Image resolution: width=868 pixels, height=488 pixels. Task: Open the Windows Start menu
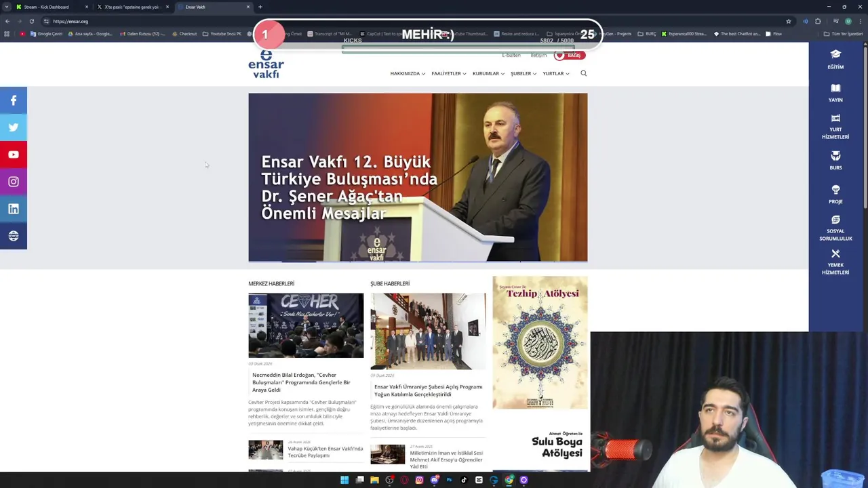point(344,480)
